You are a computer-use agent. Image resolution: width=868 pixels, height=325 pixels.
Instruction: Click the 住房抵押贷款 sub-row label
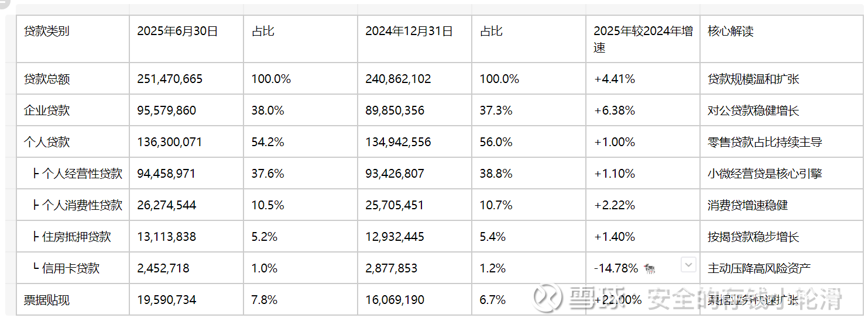(76, 237)
